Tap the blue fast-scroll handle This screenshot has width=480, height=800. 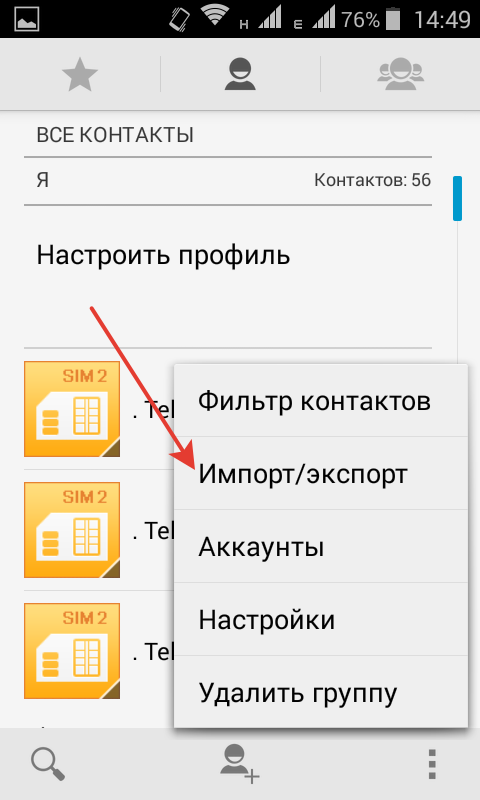pyautogui.click(x=457, y=198)
